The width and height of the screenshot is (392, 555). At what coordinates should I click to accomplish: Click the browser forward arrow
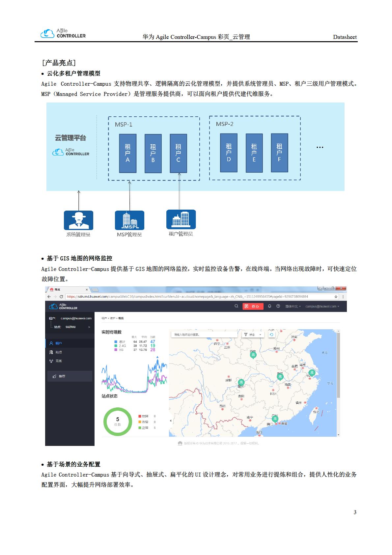(55, 297)
